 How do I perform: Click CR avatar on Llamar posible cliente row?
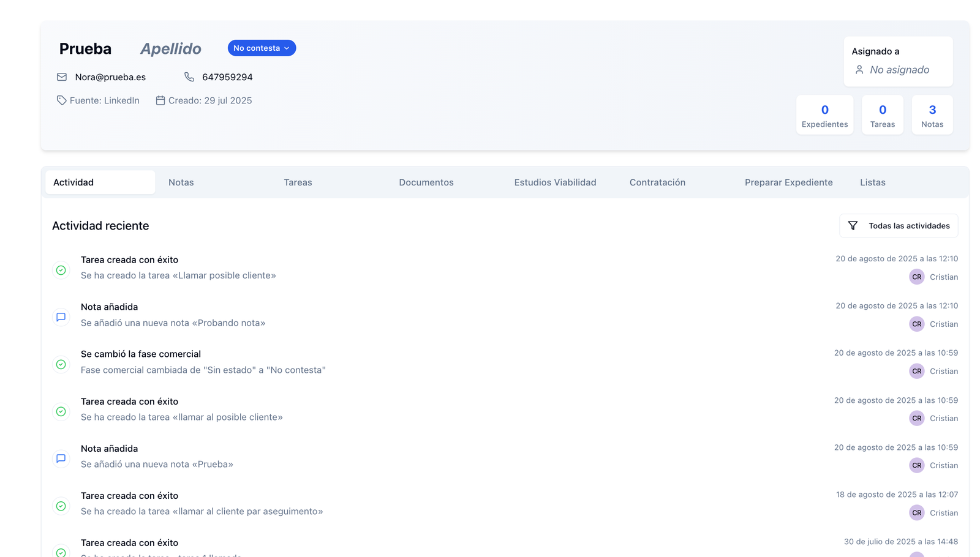[x=917, y=277]
